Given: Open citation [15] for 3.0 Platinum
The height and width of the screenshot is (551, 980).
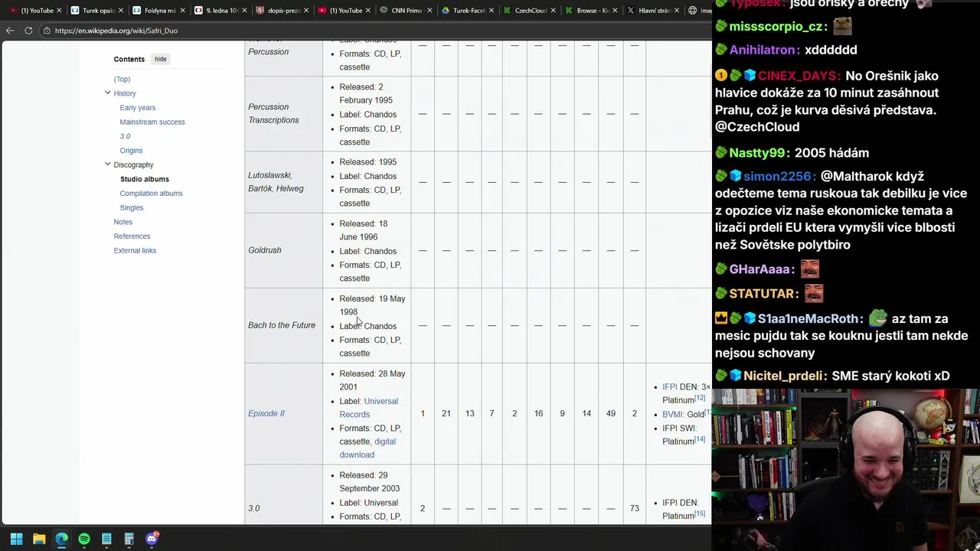Looking at the screenshot, I should [700, 514].
